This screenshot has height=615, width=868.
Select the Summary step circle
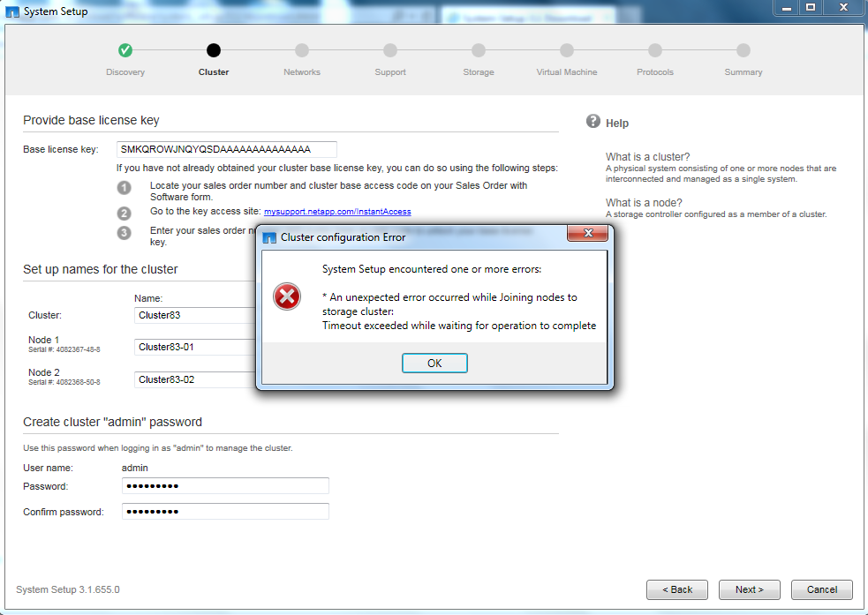[x=743, y=50]
